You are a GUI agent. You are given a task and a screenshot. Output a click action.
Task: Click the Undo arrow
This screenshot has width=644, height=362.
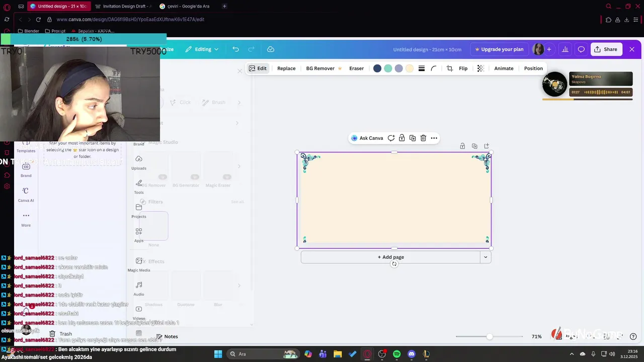point(235,49)
